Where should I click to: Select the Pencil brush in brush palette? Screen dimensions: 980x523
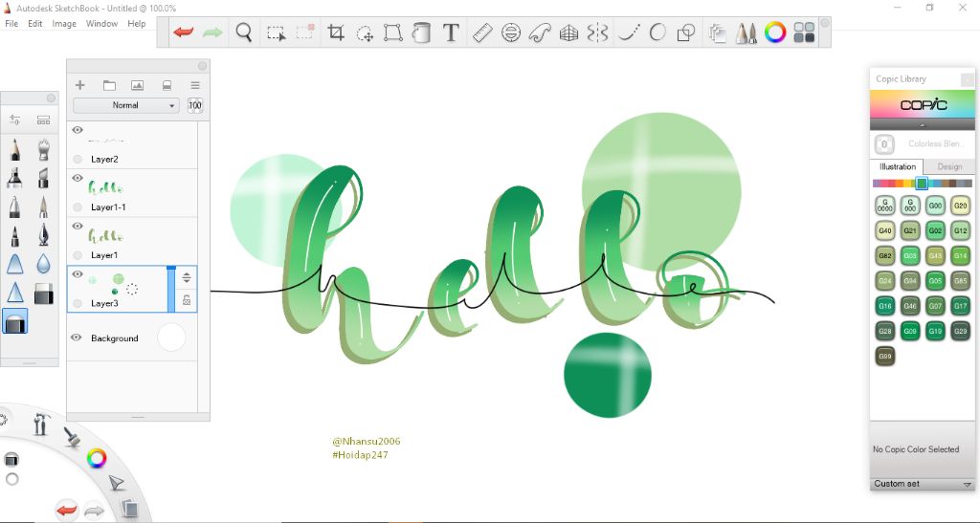[15, 150]
